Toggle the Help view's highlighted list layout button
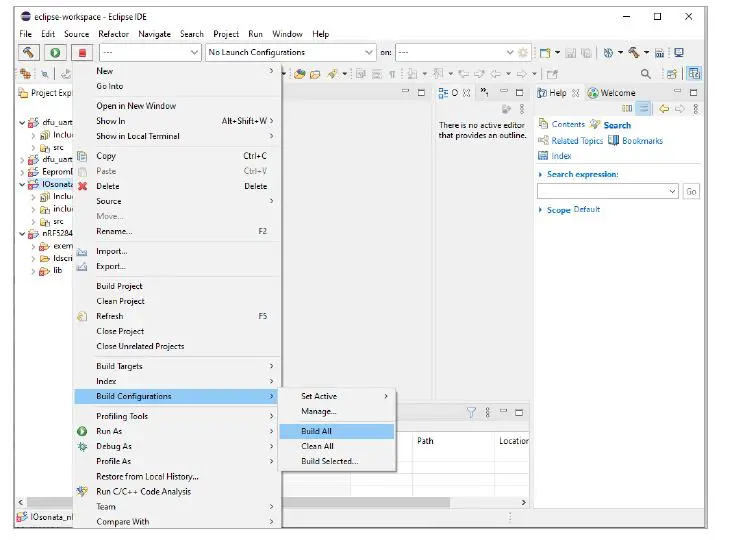The height and width of the screenshot is (540, 739). coord(644,108)
